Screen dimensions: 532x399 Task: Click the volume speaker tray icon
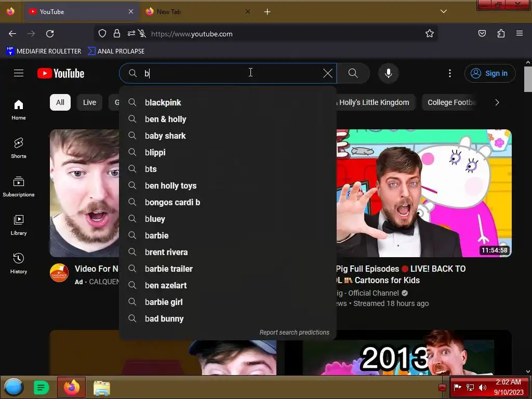point(482,387)
